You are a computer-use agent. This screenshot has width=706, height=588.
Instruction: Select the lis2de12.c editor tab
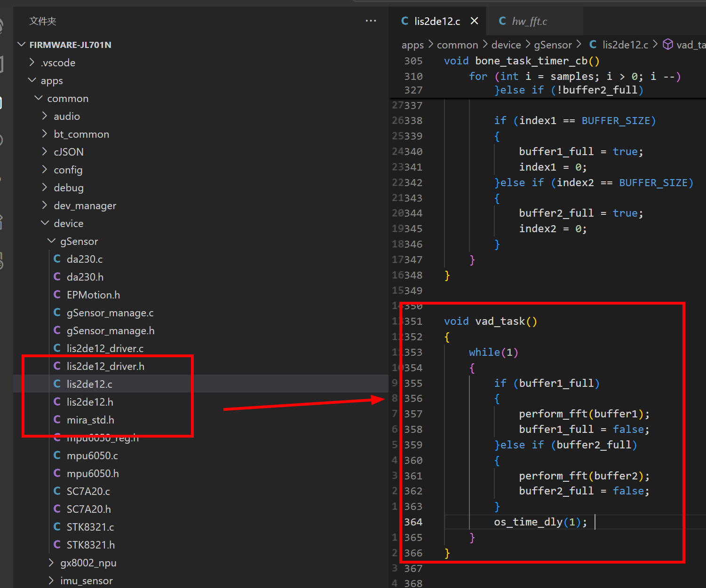[437, 21]
